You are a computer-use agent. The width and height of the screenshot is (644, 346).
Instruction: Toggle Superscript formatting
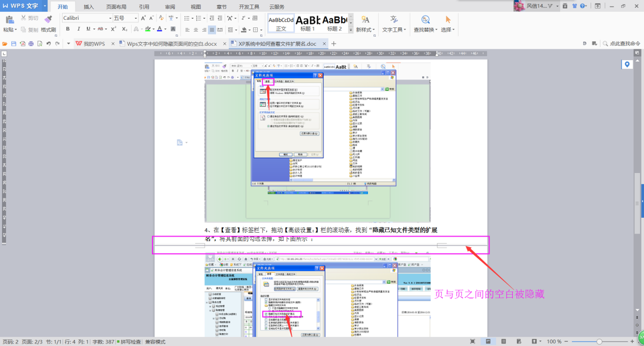click(114, 29)
